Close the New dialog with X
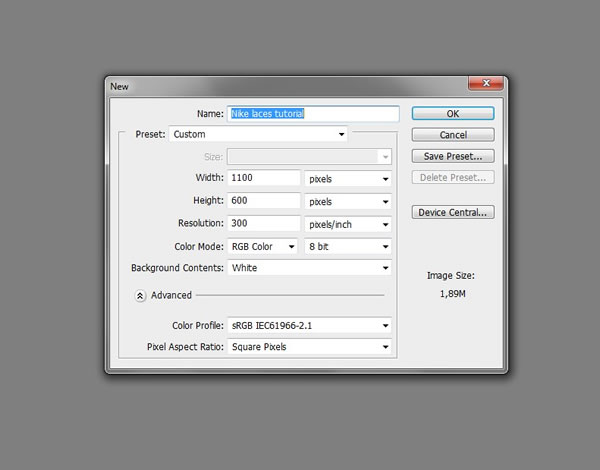Screen dimensions: 600x470 (x=486, y=83)
